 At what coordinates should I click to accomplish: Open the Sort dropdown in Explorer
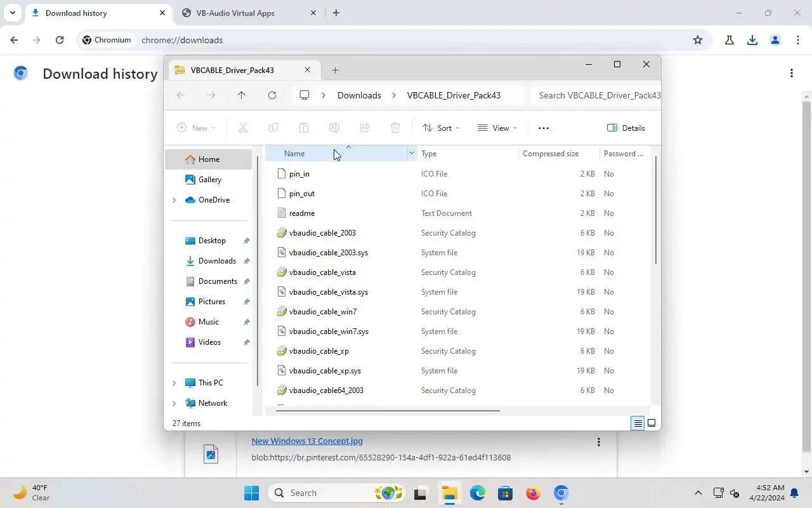[442, 128]
